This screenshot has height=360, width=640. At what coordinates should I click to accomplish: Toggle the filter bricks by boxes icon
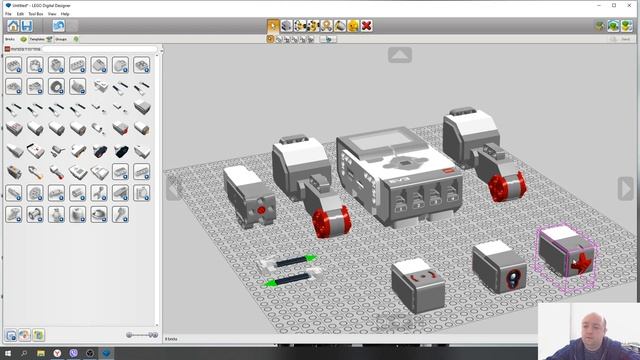click(x=11, y=336)
